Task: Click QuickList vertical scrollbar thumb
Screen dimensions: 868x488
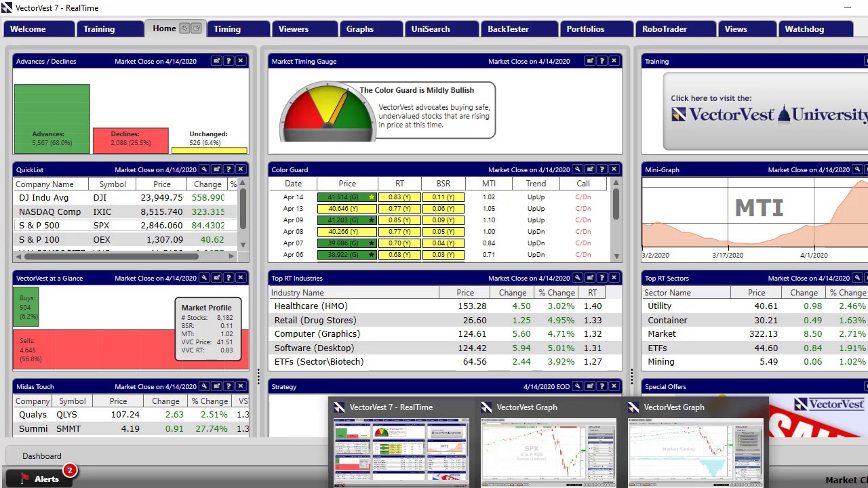Action: click(x=243, y=210)
